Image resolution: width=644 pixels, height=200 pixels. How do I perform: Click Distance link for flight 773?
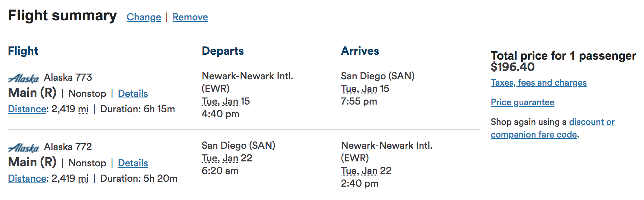(x=27, y=109)
